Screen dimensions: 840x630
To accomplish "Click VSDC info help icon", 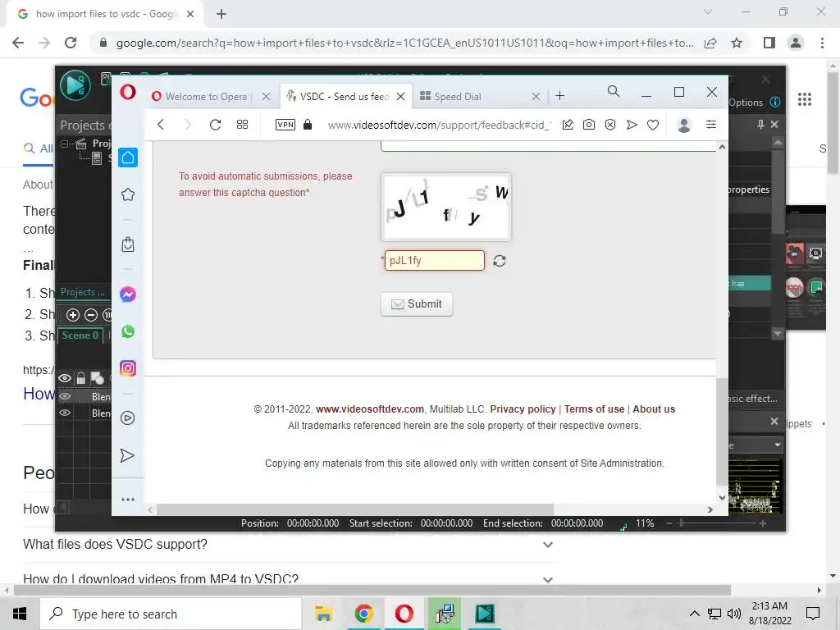I will (x=775, y=102).
